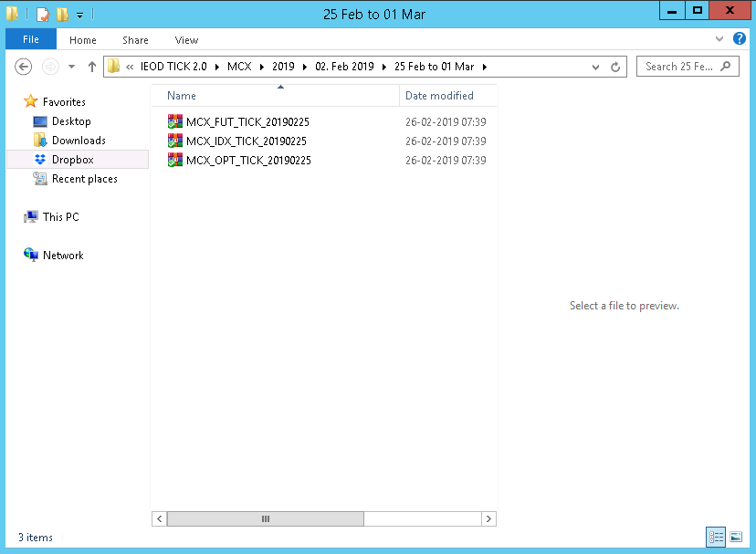Go up one folder level arrow
Viewport: 756px width, 554px height.
92,67
